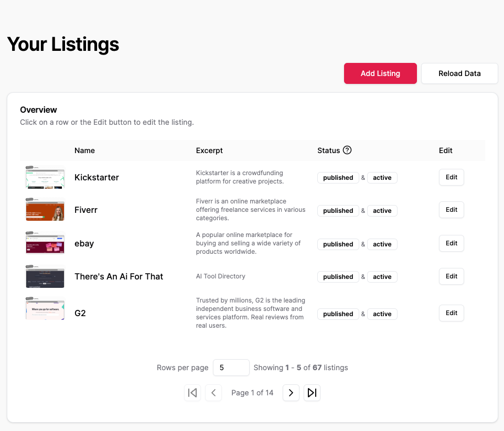Open the Kickstarter listing thumbnail
This screenshot has width=504, height=431.
click(45, 177)
